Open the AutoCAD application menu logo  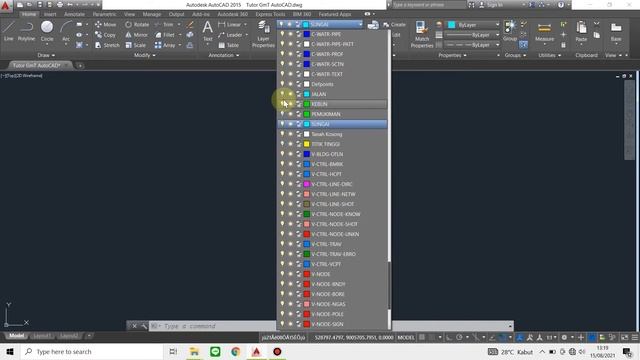pos(6,5)
